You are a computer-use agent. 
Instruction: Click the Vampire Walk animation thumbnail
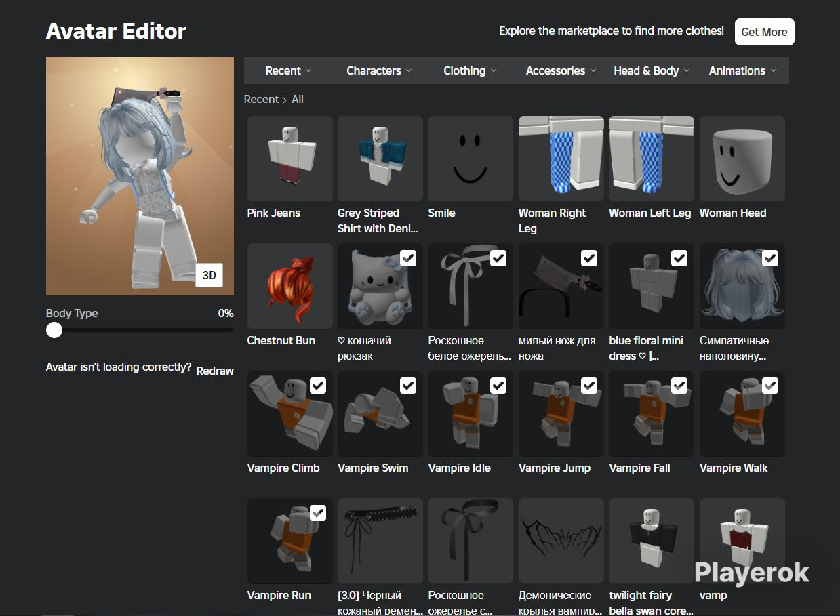tap(742, 413)
